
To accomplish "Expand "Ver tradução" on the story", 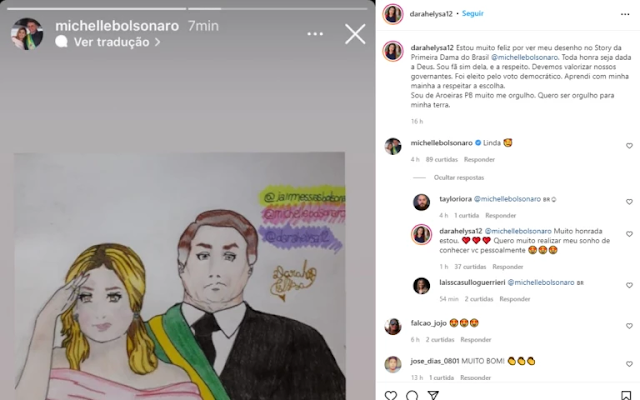I will (x=111, y=42).
